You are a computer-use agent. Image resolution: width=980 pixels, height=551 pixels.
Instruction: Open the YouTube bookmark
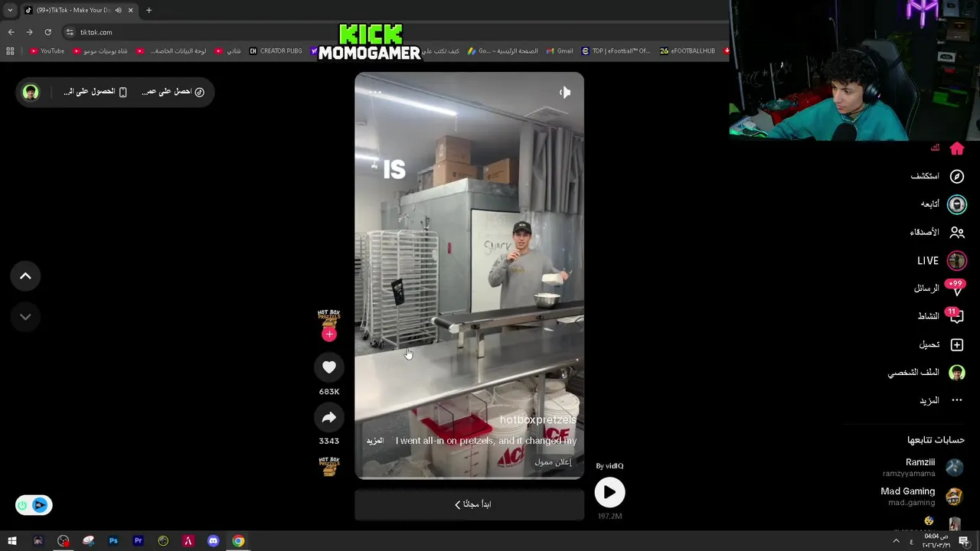pyautogui.click(x=47, y=51)
